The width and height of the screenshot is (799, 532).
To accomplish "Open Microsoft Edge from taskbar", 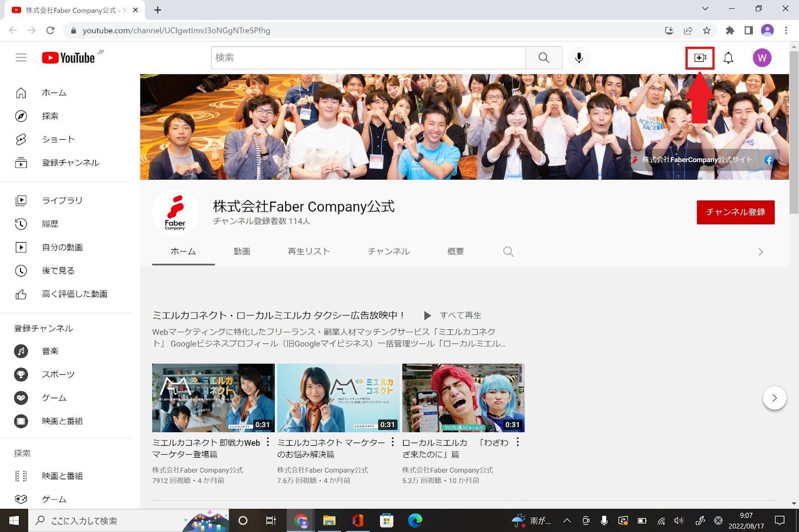I will (415, 521).
